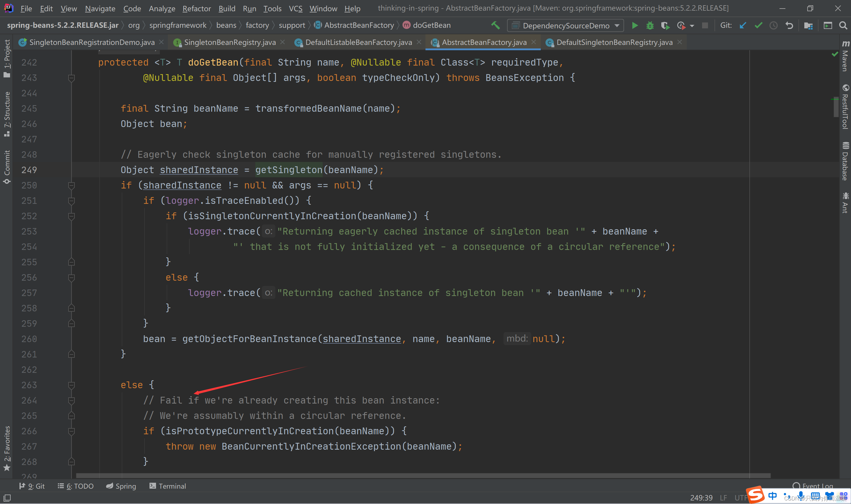Click the doGetBean breadcrumb

(x=431, y=25)
